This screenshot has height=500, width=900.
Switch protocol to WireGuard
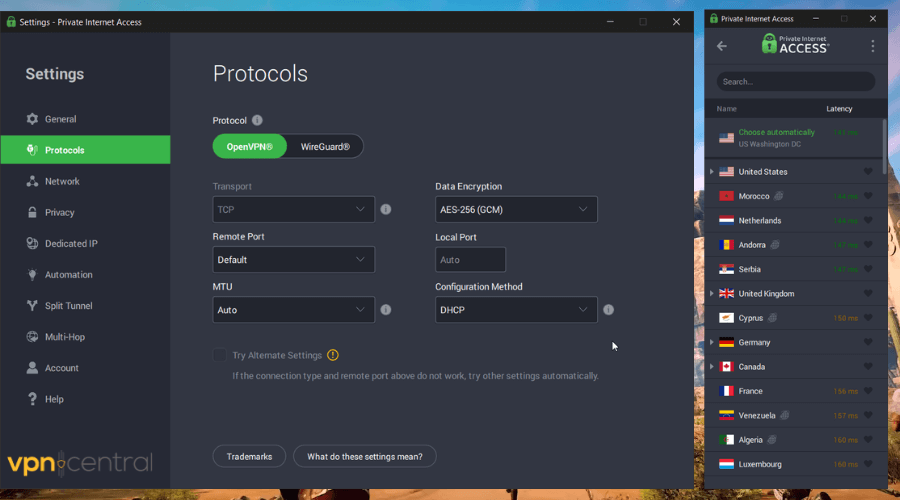click(325, 147)
